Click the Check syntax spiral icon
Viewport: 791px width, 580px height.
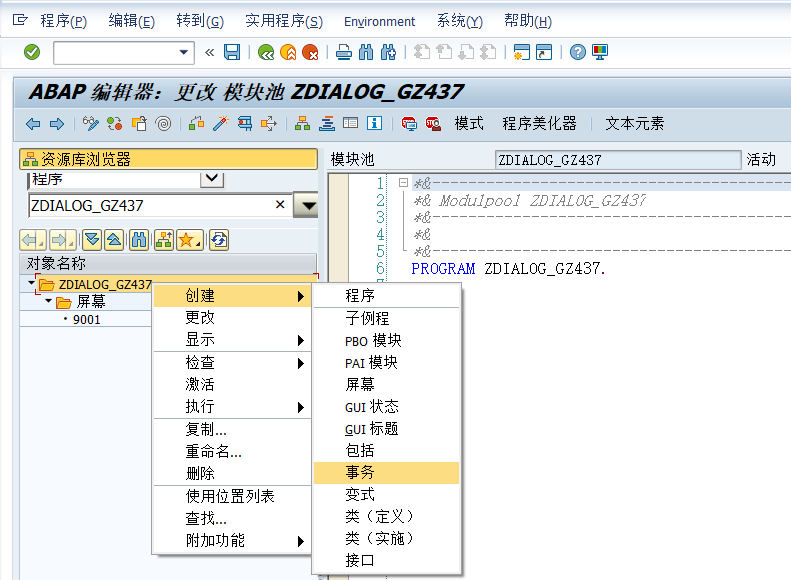click(x=163, y=124)
